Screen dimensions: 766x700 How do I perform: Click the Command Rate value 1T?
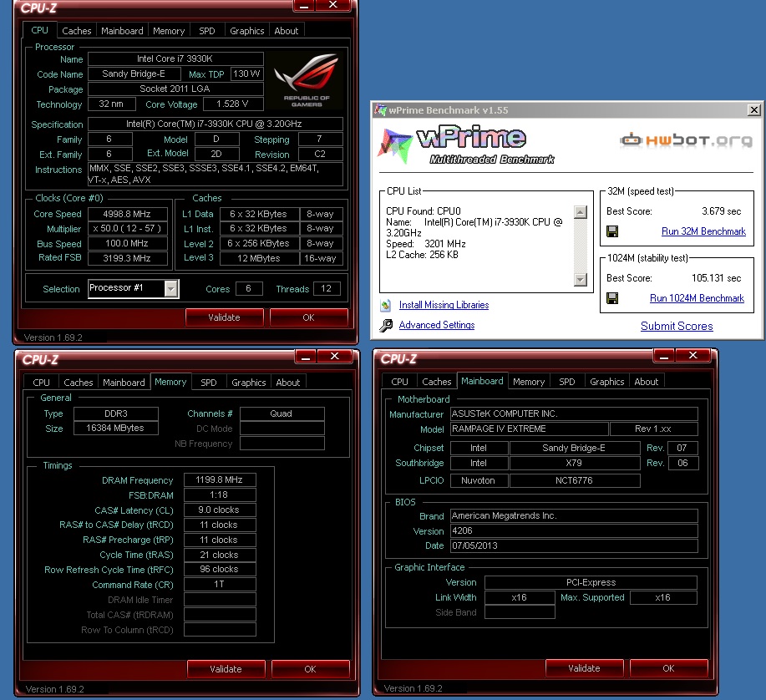coord(220,584)
